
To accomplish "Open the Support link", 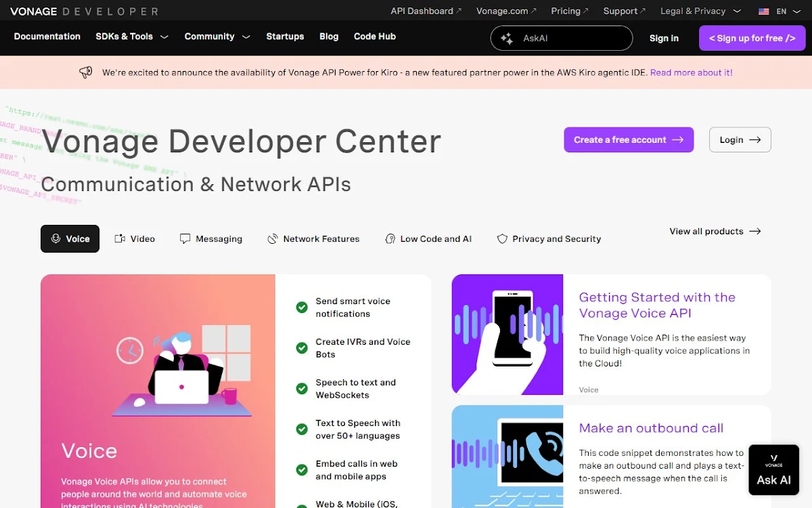I will point(625,11).
